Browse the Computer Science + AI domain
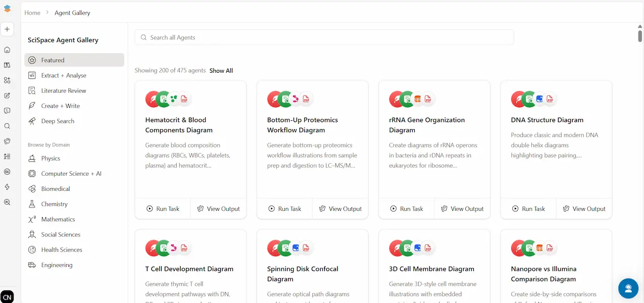Screen dimensions: 644x303 tap(71, 174)
